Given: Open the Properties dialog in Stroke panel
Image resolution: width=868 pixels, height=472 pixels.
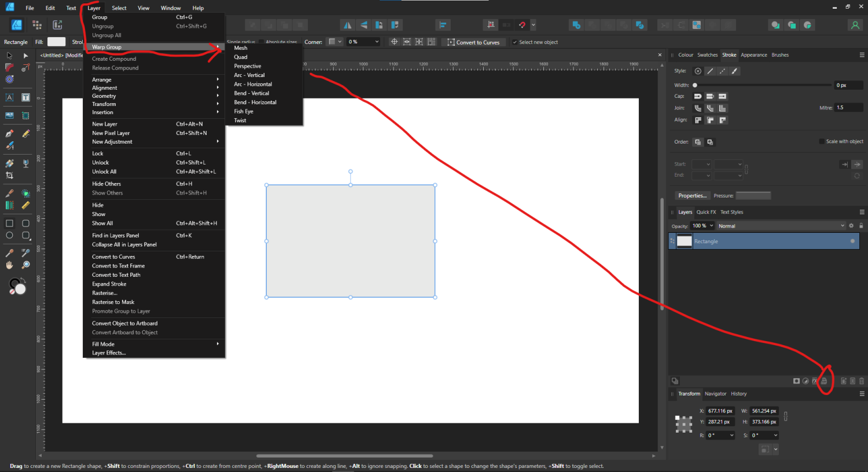Looking at the screenshot, I should click(x=692, y=195).
